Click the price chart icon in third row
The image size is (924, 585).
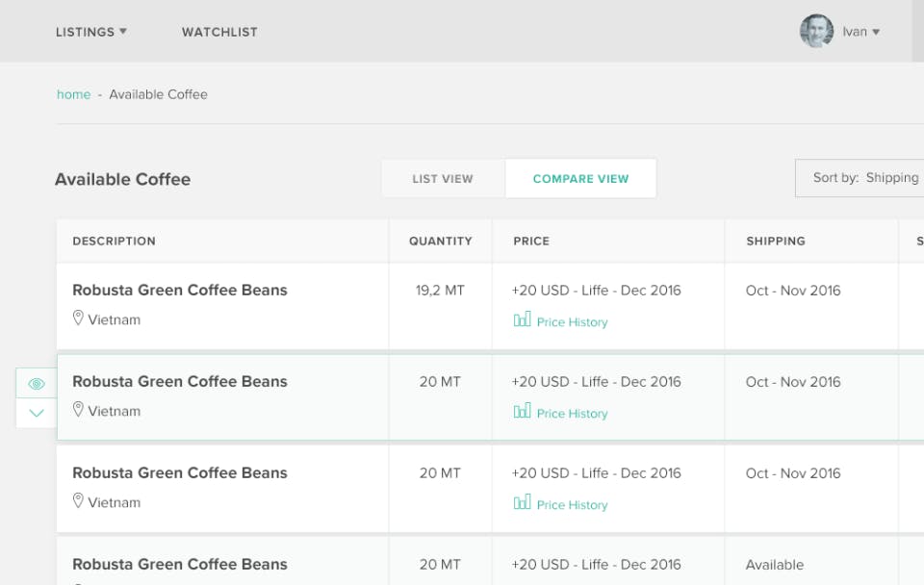click(x=522, y=503)
